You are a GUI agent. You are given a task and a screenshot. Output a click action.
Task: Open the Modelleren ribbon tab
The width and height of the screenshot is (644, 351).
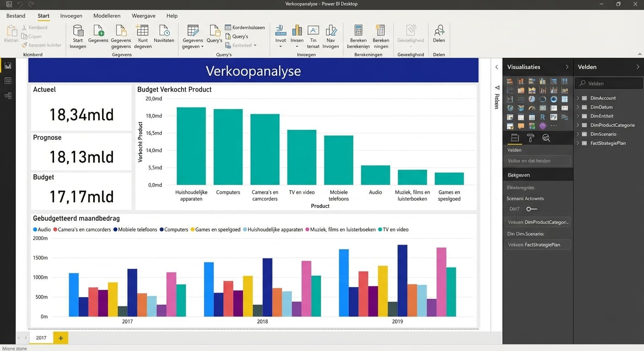pyautogui.click(x=107, y=16)
